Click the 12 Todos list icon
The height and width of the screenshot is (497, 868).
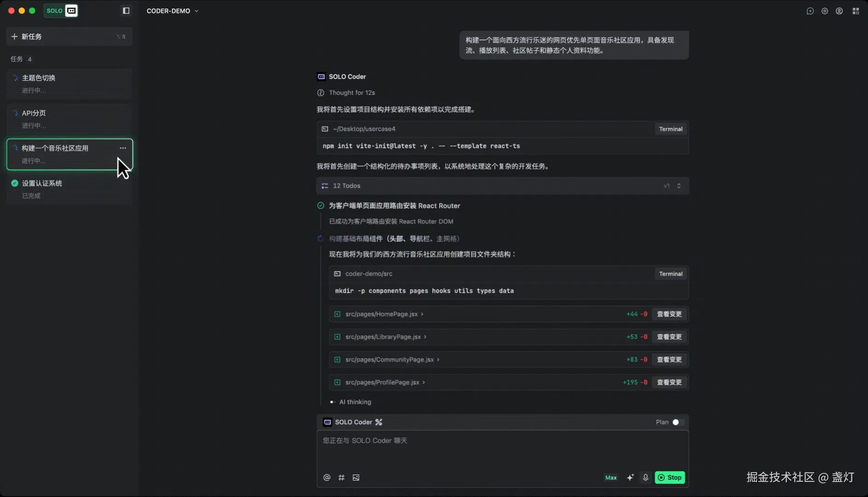325,186
